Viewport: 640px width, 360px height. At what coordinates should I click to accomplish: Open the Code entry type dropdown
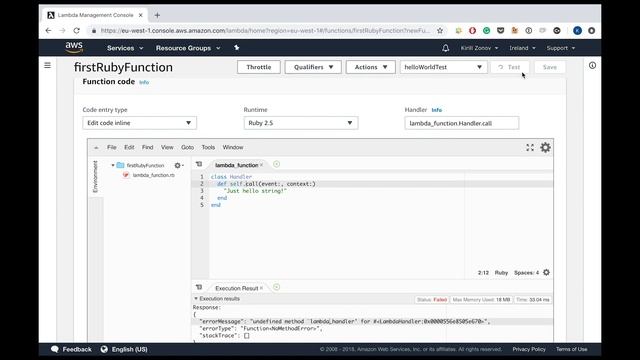pos(140,123)
